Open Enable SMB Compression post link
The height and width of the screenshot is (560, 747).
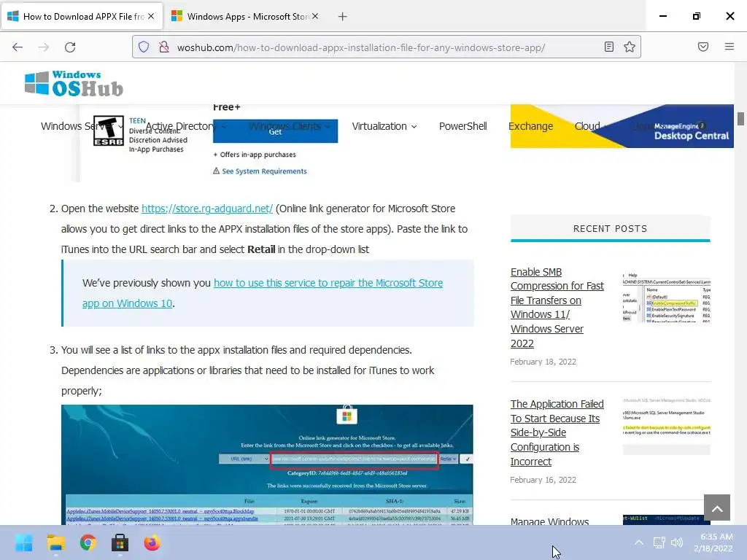coord(557,308)
